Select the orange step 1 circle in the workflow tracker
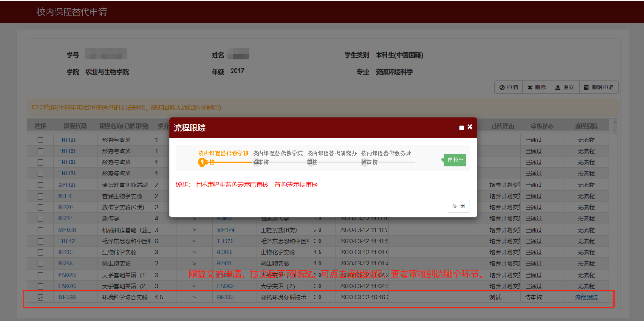Viewport: 644px width, 321px height. click(202, 163)
